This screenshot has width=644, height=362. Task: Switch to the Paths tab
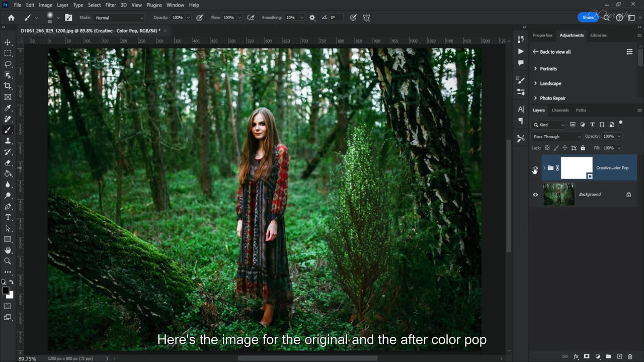point(581,110)
